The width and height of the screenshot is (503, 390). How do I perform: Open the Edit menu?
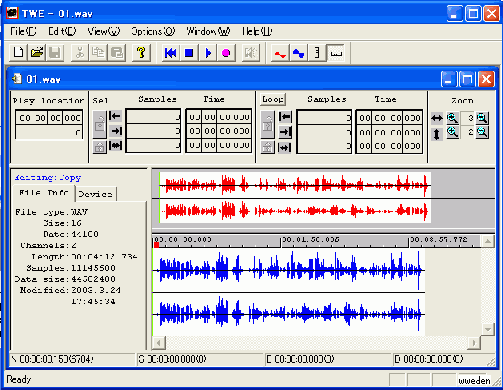click(62, 31)
